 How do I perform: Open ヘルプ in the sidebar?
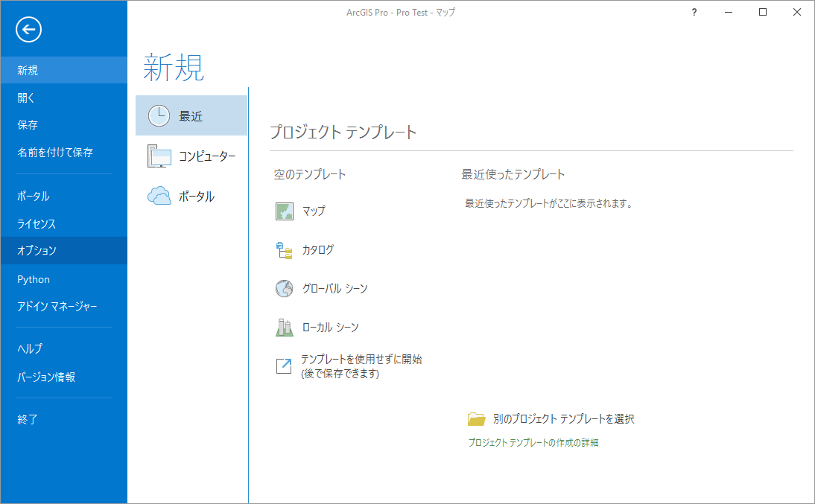pyautogui.click(x=64, y=348)
